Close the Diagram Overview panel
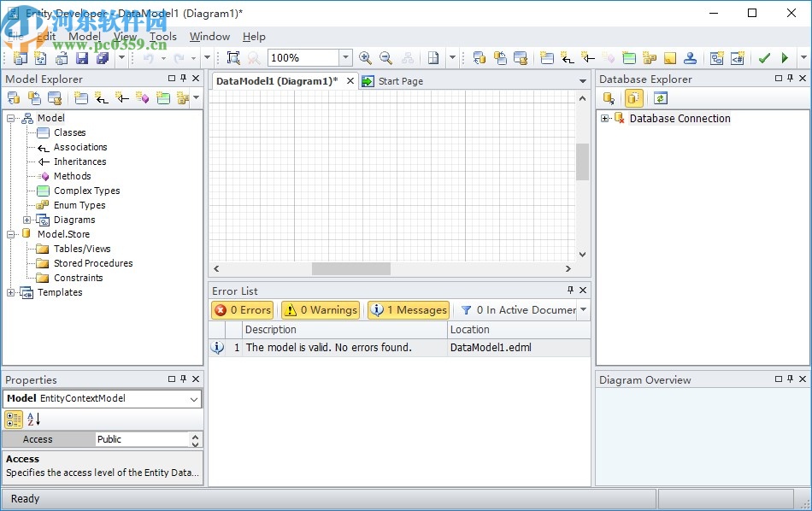This screenshot has height=511, width=812. coord(803,379)
